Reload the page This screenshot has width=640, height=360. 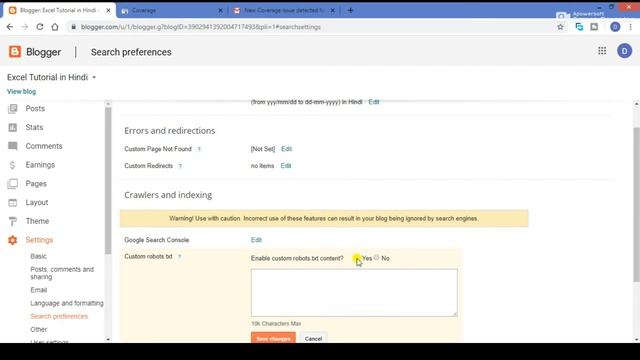pos(40,27)
